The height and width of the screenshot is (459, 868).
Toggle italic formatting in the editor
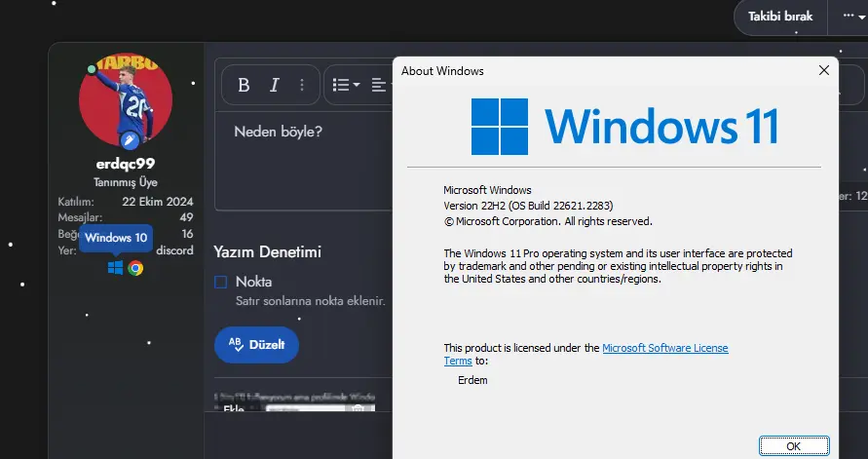pyautogui.click(x=274, y=85)
